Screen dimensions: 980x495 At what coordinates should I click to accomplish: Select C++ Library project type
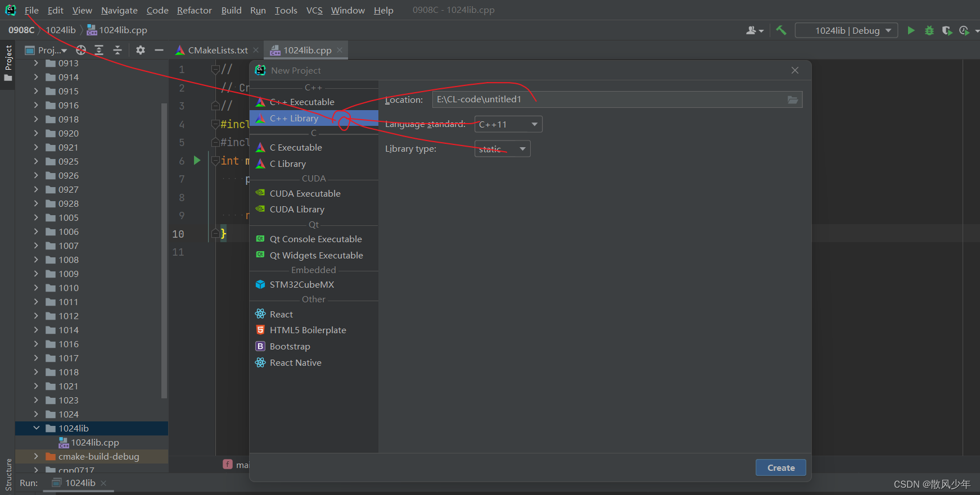tap(314, 118)
